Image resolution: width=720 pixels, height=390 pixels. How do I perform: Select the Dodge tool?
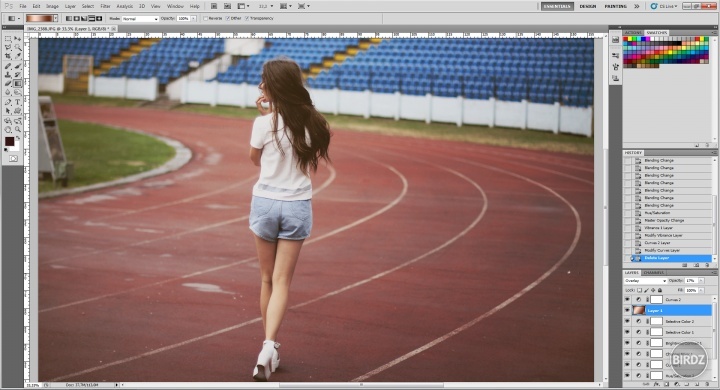(17, 91)
